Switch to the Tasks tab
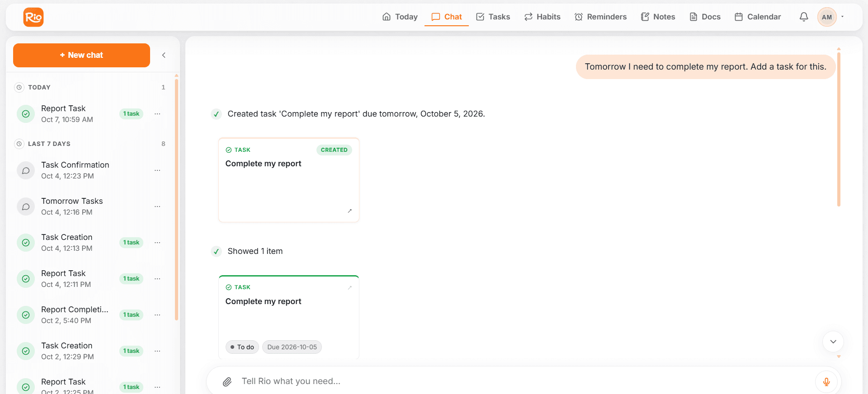Screen dimensions: 868x394 [493, 17]
